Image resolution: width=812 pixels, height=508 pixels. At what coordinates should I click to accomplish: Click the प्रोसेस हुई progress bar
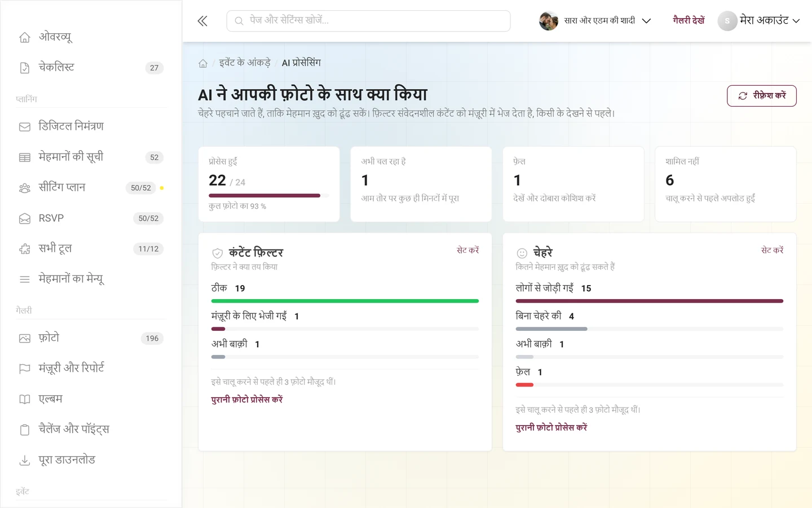click(x=269, y=196)
